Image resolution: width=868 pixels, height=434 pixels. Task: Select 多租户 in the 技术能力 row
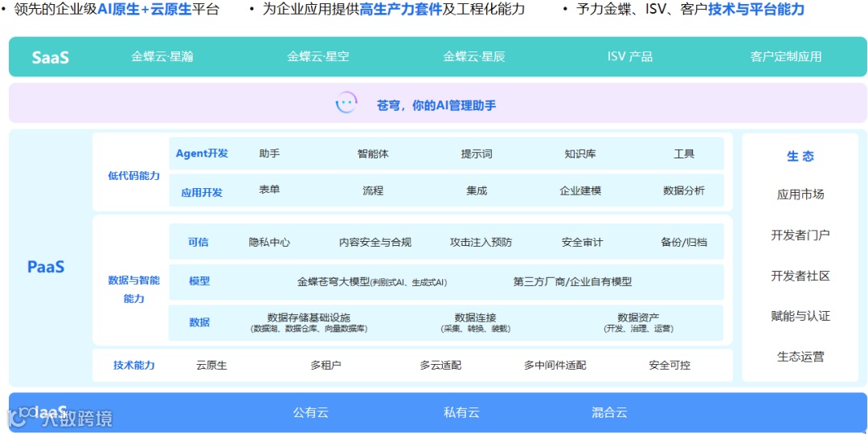point(325,366)
